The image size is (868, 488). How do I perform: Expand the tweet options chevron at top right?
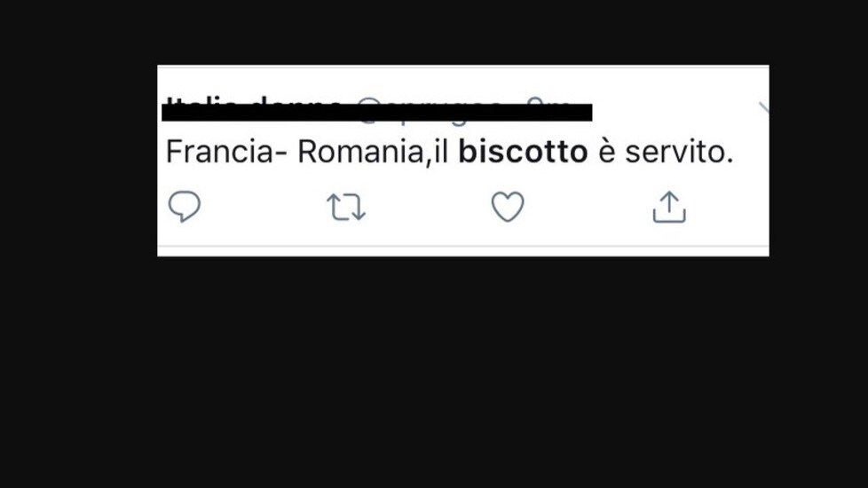click(x=763, y=108)
